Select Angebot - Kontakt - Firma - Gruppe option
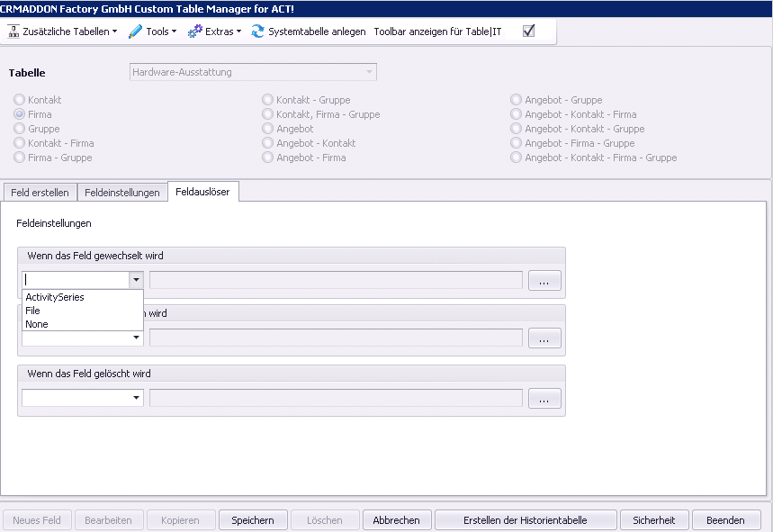This screenshot has width=773, height=532. tap(517, 158)
